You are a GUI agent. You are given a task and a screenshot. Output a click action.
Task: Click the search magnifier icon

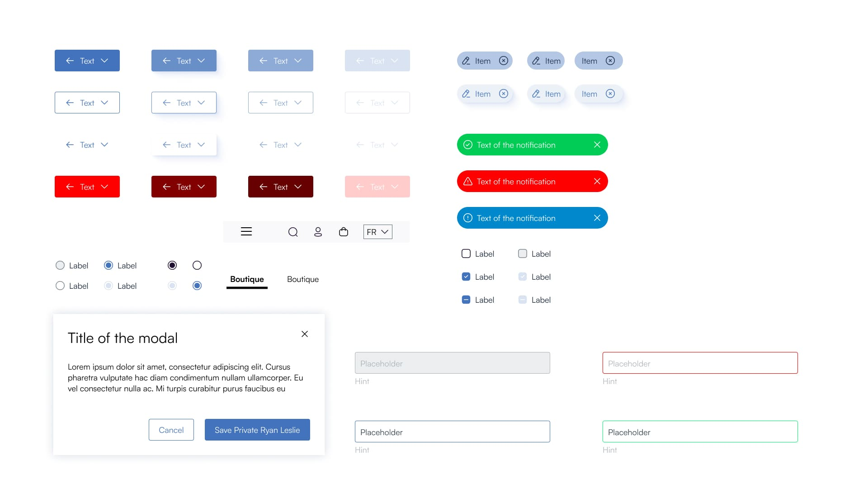(x=293, y=232)
